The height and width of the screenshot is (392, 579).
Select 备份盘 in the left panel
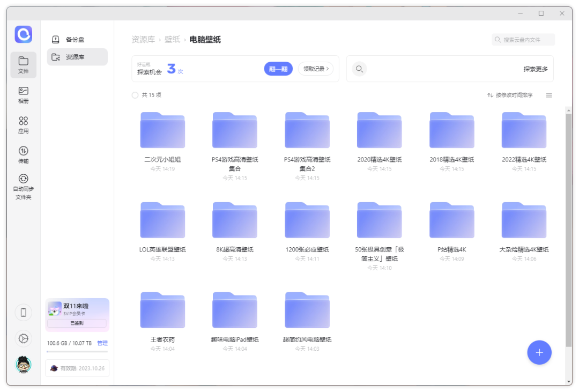pyautogui.click(x=75, y=40)
